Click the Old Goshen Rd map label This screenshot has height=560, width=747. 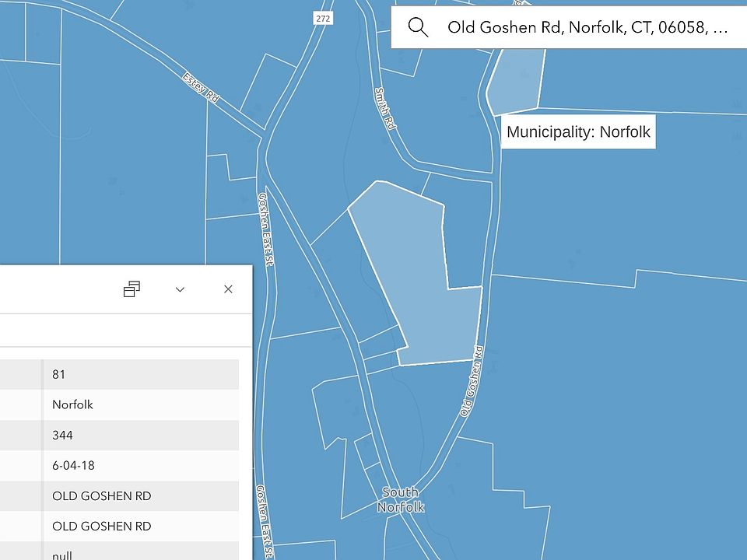[472, 381]
